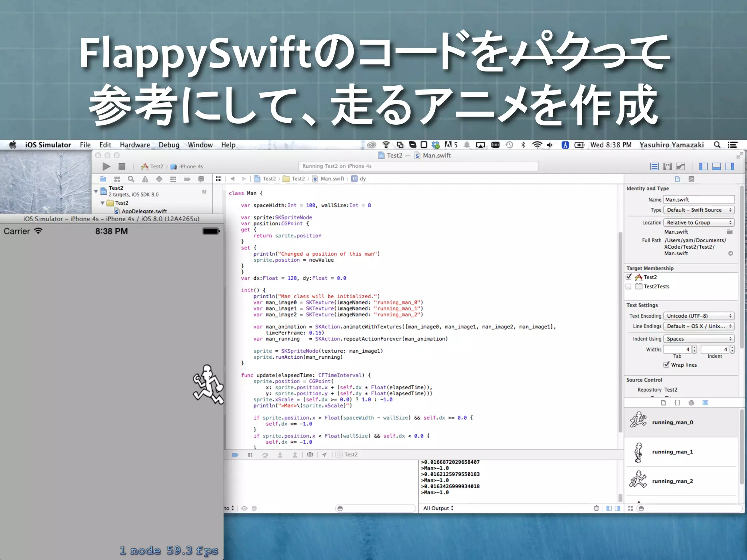
Task: Open the File Template library tab
Action: click(663, 402)
